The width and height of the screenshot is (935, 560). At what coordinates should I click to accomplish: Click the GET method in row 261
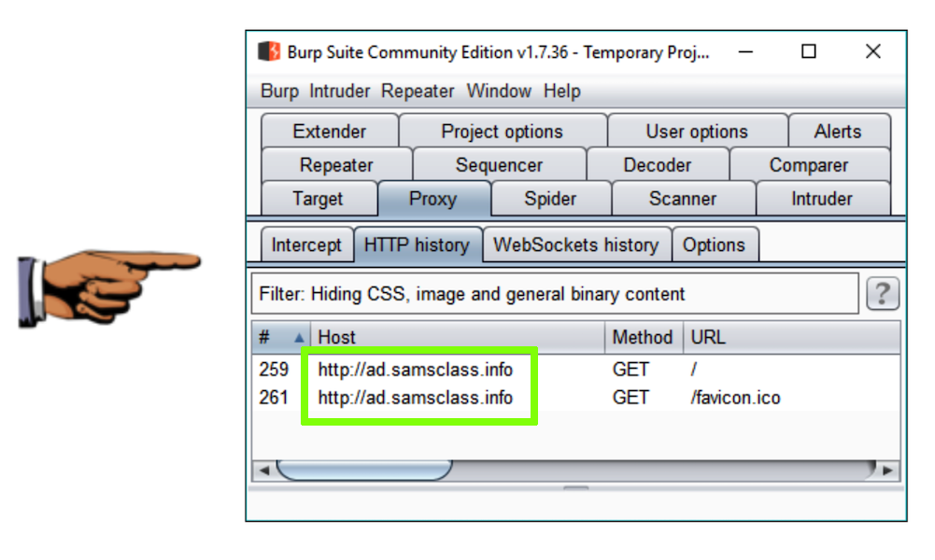(x=630, y=398)
